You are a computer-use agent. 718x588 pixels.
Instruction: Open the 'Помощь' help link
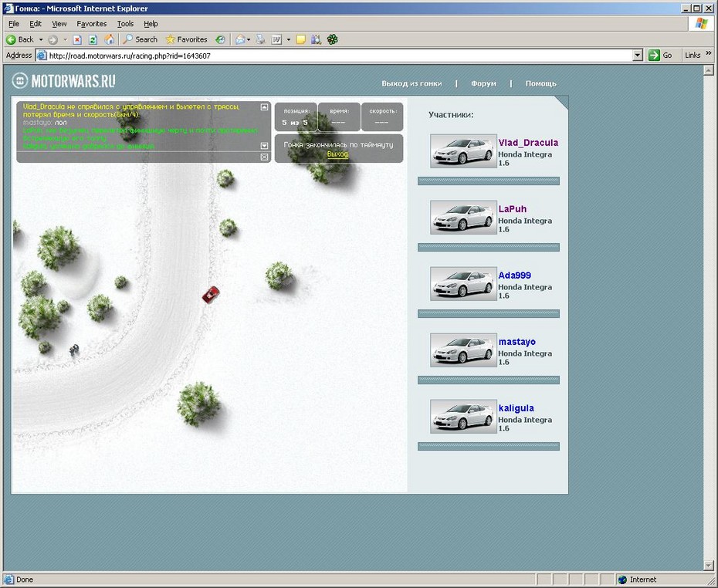click(x=540, y=84)
